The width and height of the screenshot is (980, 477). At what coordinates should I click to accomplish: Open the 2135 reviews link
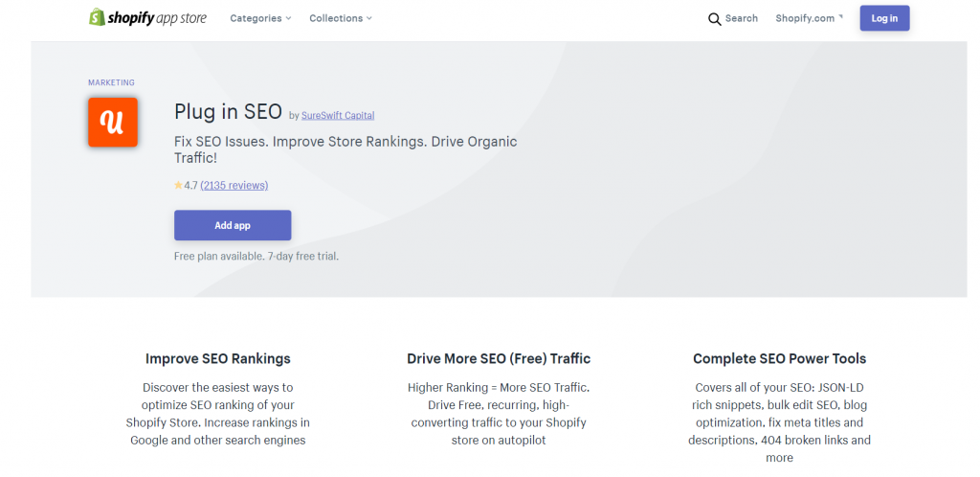point(234,185)
